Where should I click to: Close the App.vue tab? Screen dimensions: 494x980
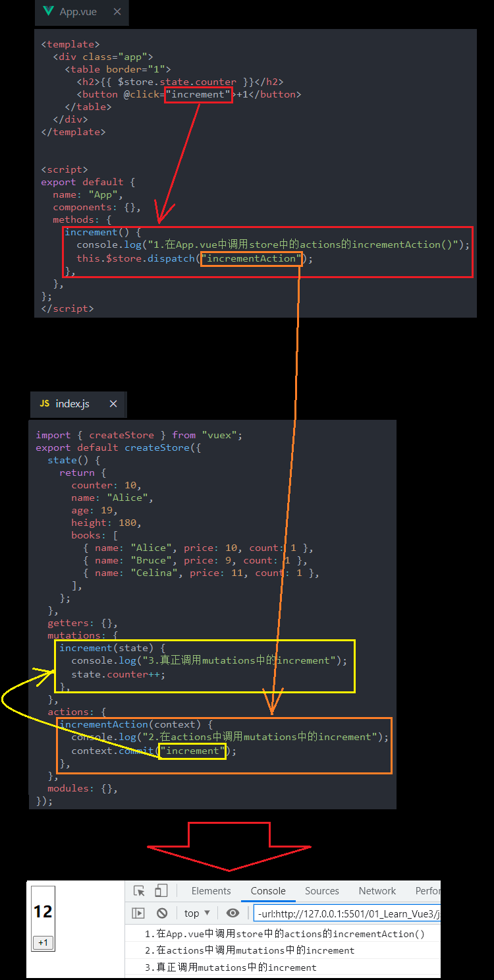pyautogui.click(x=117, y=12)
